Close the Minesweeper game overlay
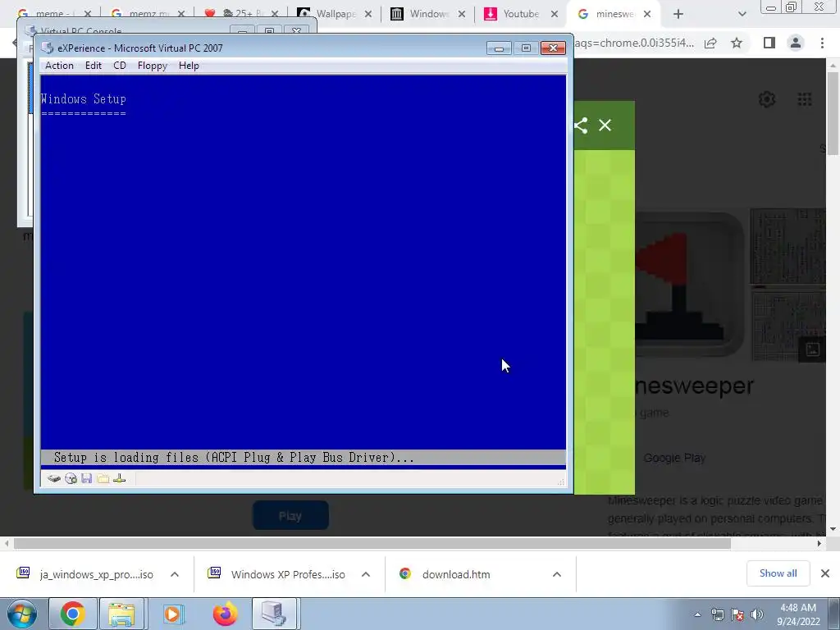 pos(605,126)
